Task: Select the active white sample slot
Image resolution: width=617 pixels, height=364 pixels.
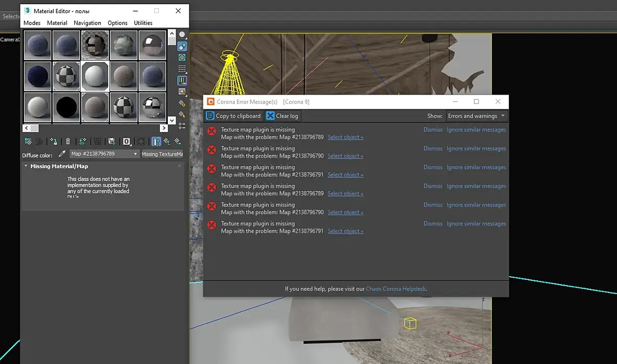Action: coord(95,76)
